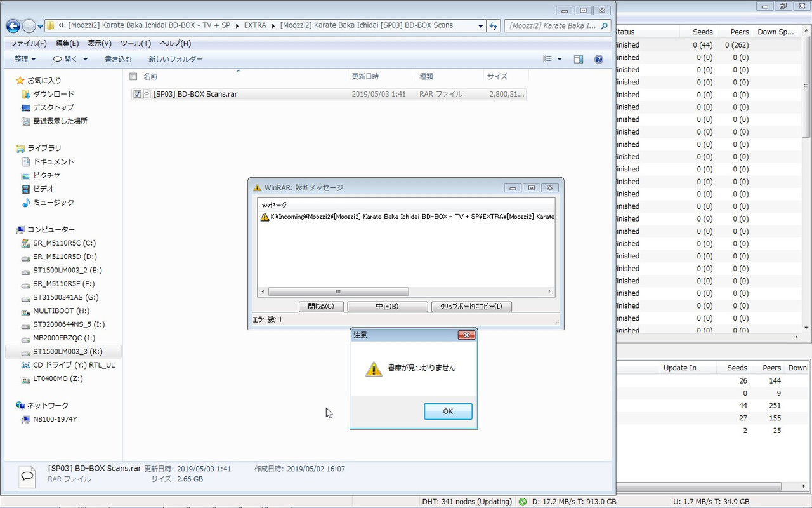The width and height of the screenshot is (812, 508).
Task: Close the 注意 warning dialog
Action: (466, 335)
